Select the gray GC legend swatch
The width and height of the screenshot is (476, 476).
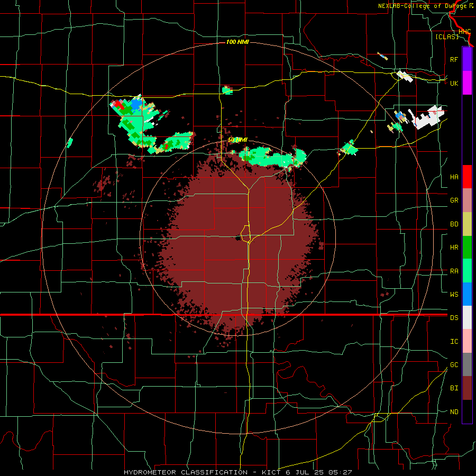coord(467,364)
